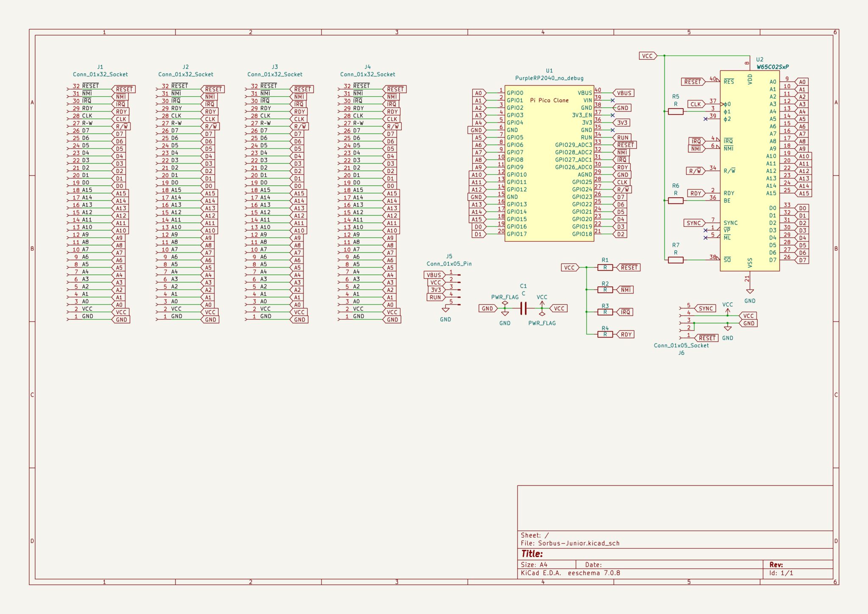Click the VBUS label on connector J5

point(434,275)
